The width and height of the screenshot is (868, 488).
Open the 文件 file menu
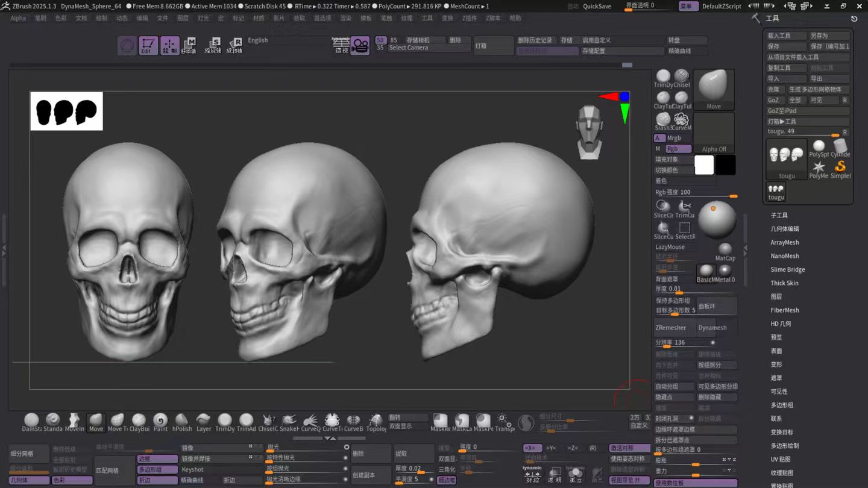tap(163, 18)
